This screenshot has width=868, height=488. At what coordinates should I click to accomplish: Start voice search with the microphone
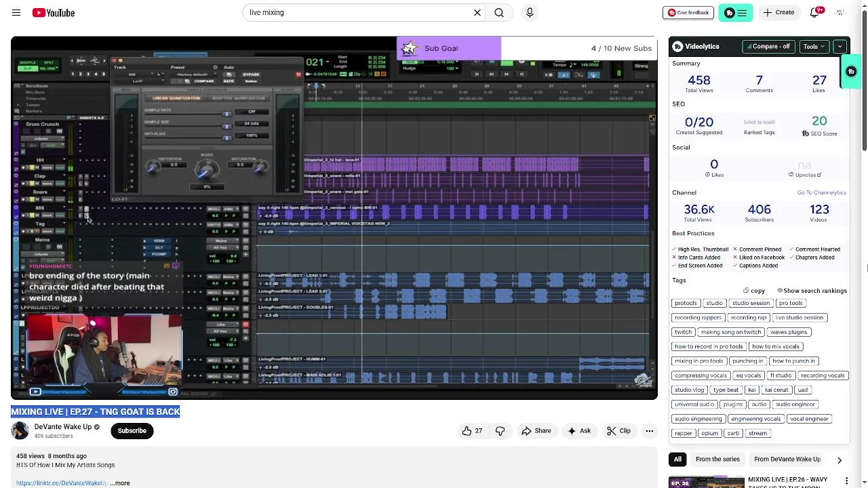pyautogui.click(x=530, y=12)
